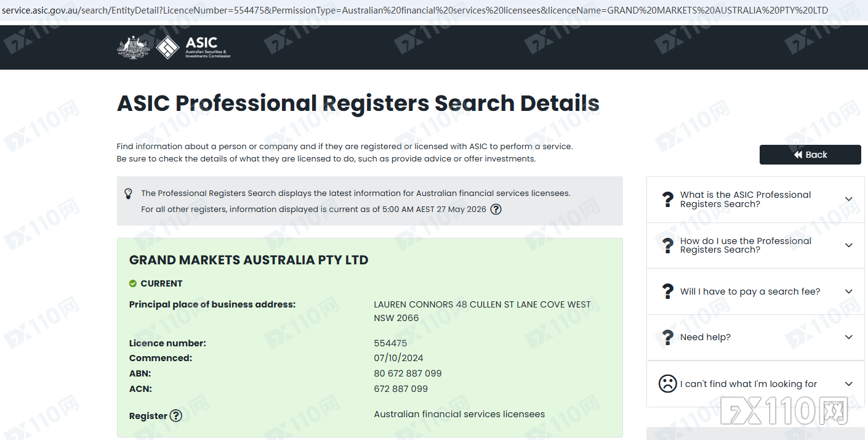Image resolution: width=868 pixels, height=440 pixels.
Task: Open the 'Need help?' chevron dropdown
Action: coord(848,337)
